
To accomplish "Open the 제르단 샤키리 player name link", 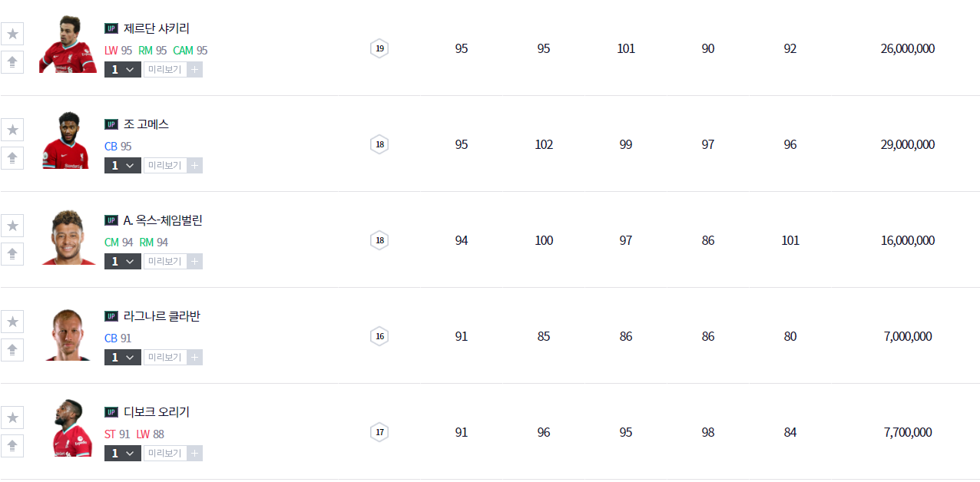I will point(157,28).
